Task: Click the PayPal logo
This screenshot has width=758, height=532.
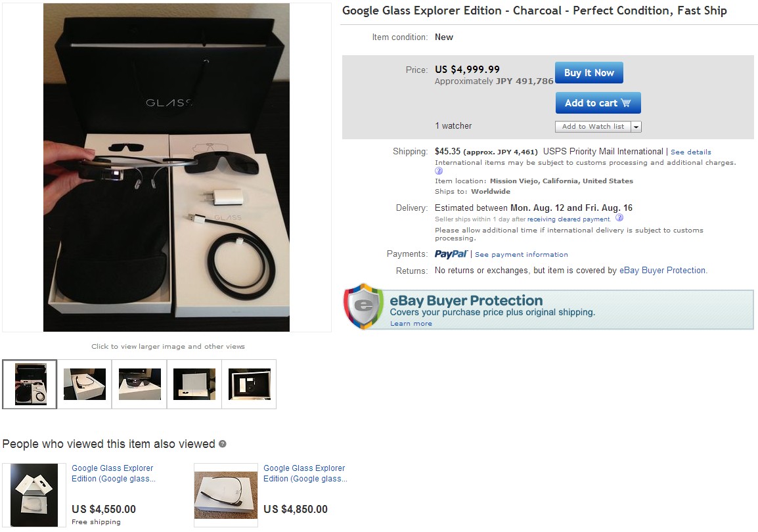Action: [451, 254]
